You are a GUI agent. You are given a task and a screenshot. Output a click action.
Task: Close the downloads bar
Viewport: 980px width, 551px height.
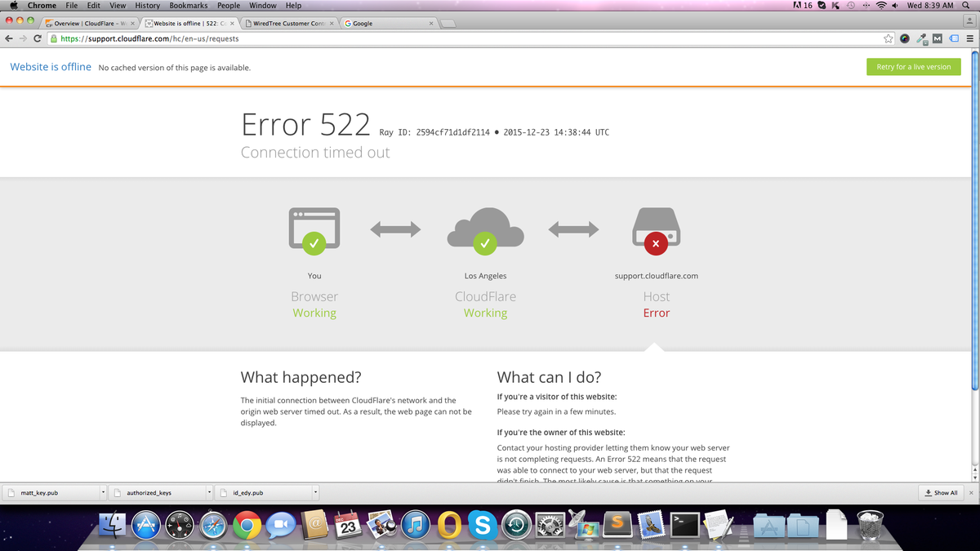[x=971, y=492]
